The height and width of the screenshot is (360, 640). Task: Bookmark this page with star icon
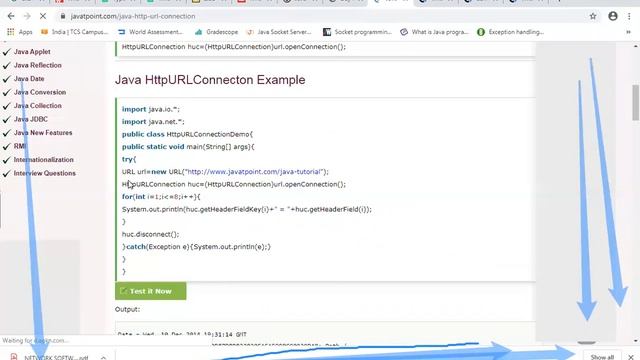point(593,16)
